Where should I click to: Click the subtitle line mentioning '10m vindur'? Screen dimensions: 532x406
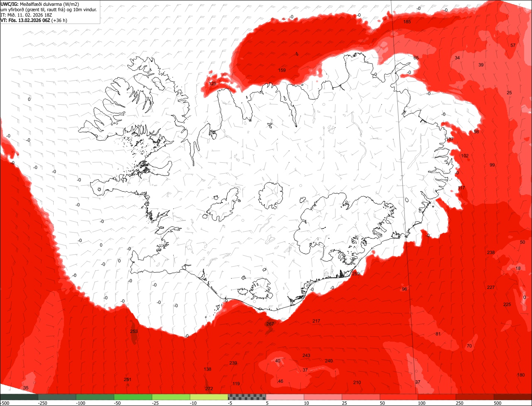point(49,10)
